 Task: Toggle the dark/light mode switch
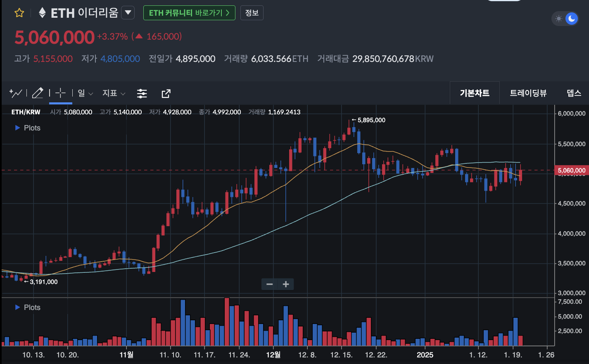point(565,19)
